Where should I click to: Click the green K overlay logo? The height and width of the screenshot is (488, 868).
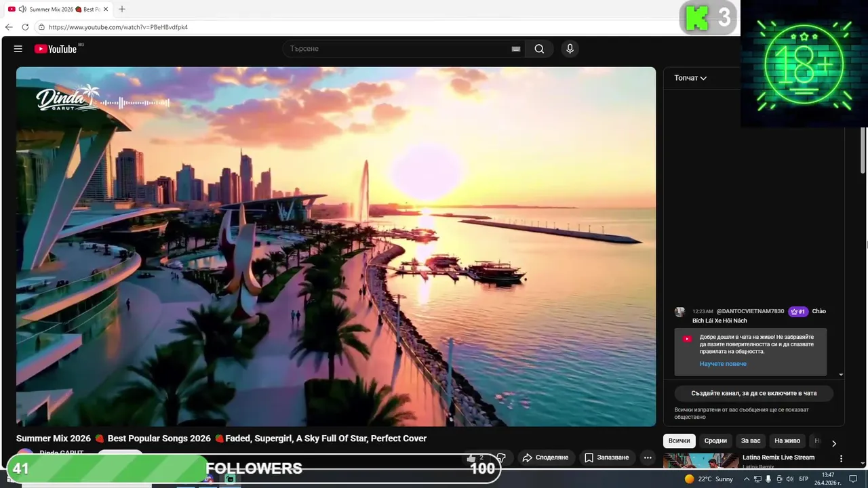coord(696,18)
